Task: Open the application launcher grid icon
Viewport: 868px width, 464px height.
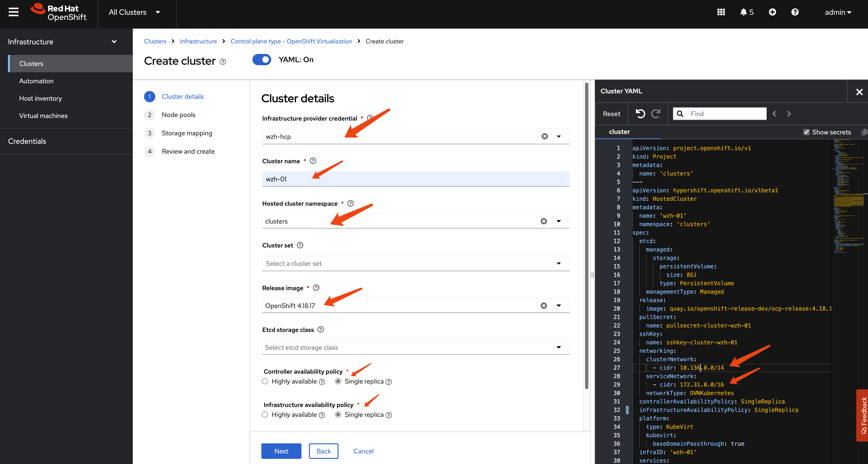Action: click(x=721, y=12)
